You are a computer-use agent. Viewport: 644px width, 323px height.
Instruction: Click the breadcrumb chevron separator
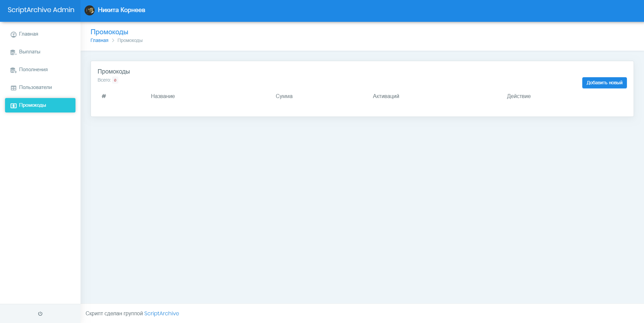[113, 40]
